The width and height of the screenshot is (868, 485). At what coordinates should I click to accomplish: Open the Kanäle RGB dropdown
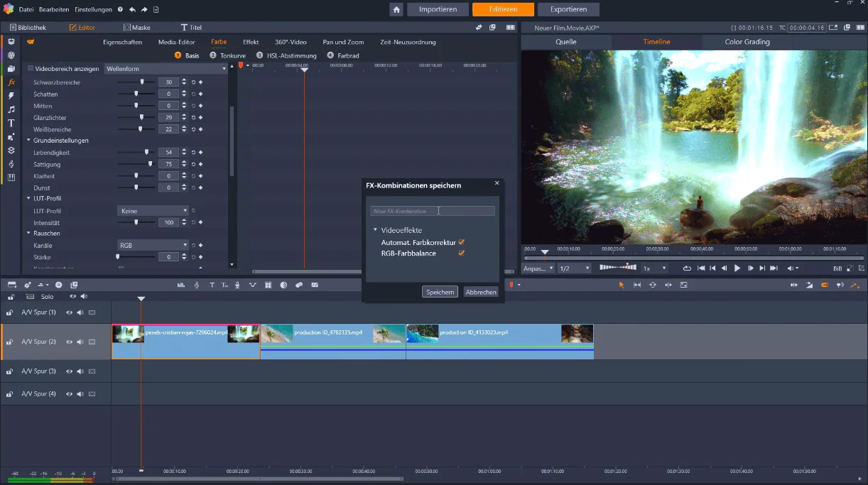153,245
